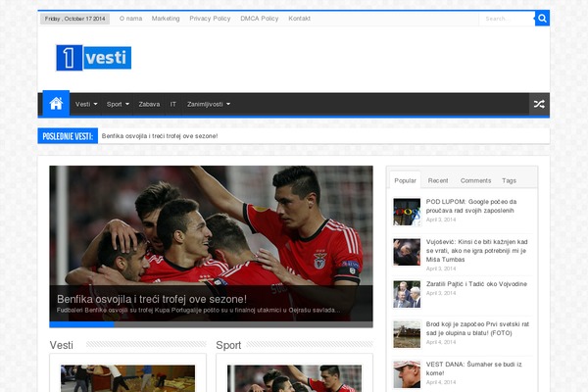Viewport: 588px width, 392px height.
Task: Switch to the Recent tab
Action: (438, 180)
